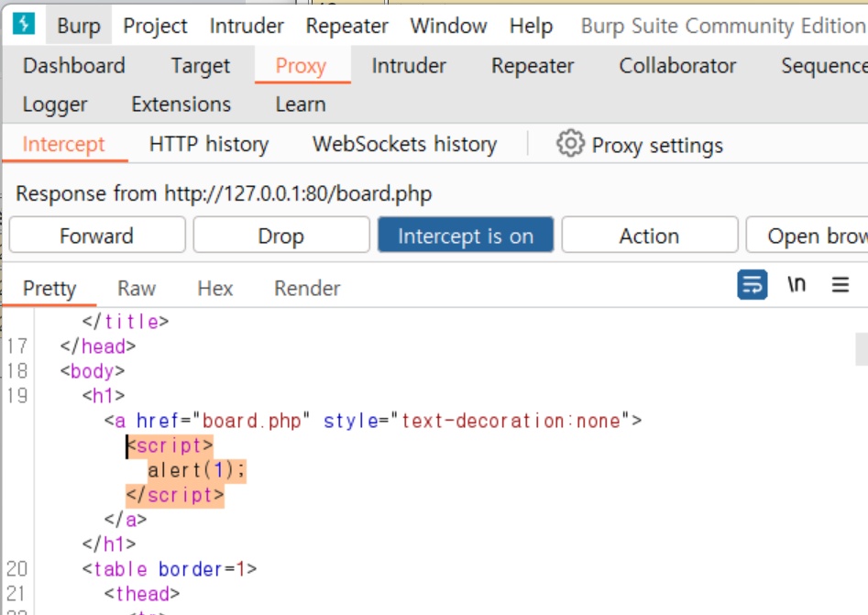868x615 pixels.
Task: Switch to the Target tab
Action: click(x=201, y=66)
